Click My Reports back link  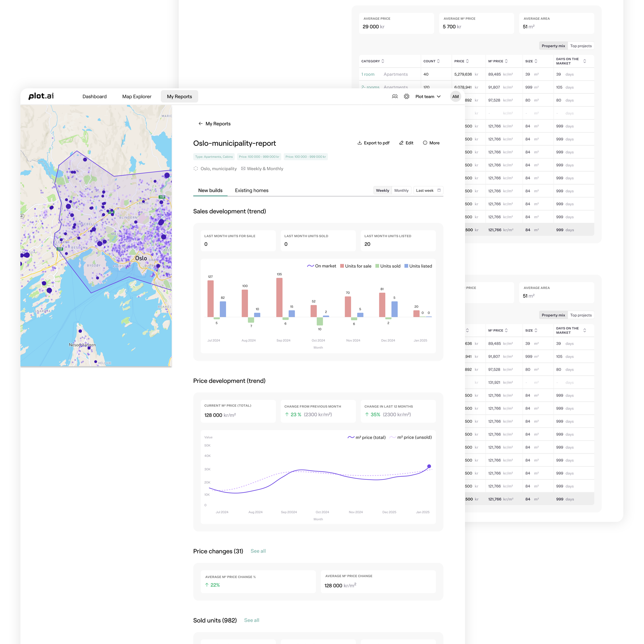[x=218, y=124]
